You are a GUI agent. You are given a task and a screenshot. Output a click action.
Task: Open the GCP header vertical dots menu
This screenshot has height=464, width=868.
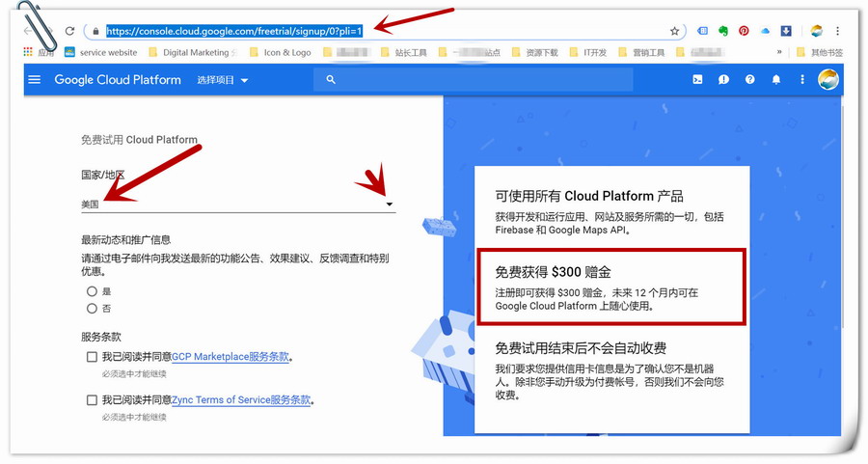click(802, 80)
